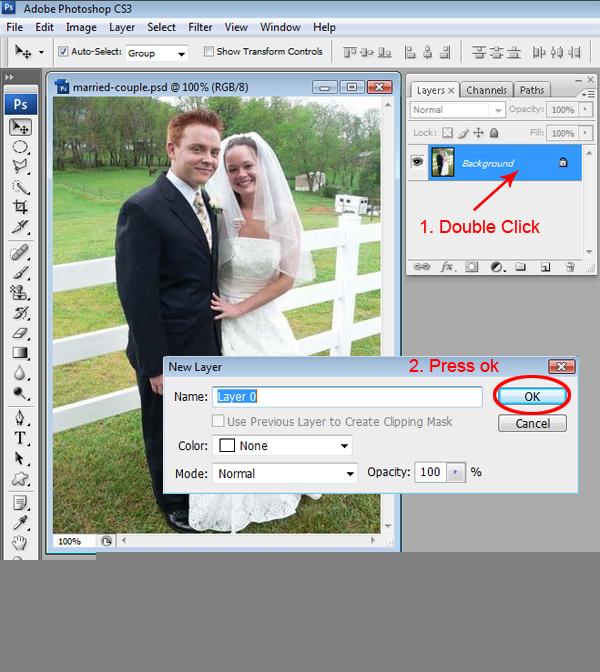Viewport: 600px width, 672px height.
Task: Toggle lock image pixels brush icon
Action: point(463,133)
